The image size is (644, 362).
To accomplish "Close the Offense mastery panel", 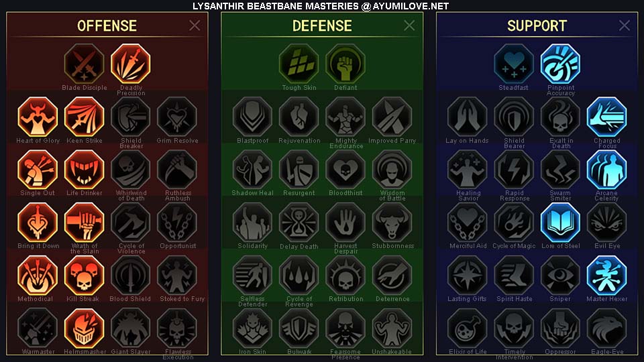I will tap(195, 25).
